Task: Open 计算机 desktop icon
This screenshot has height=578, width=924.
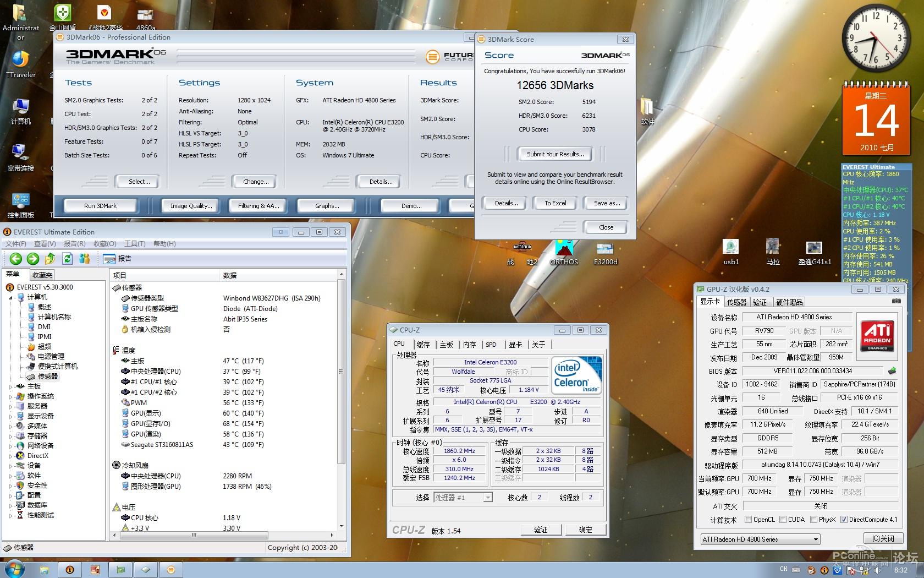Action: point(21,112)
